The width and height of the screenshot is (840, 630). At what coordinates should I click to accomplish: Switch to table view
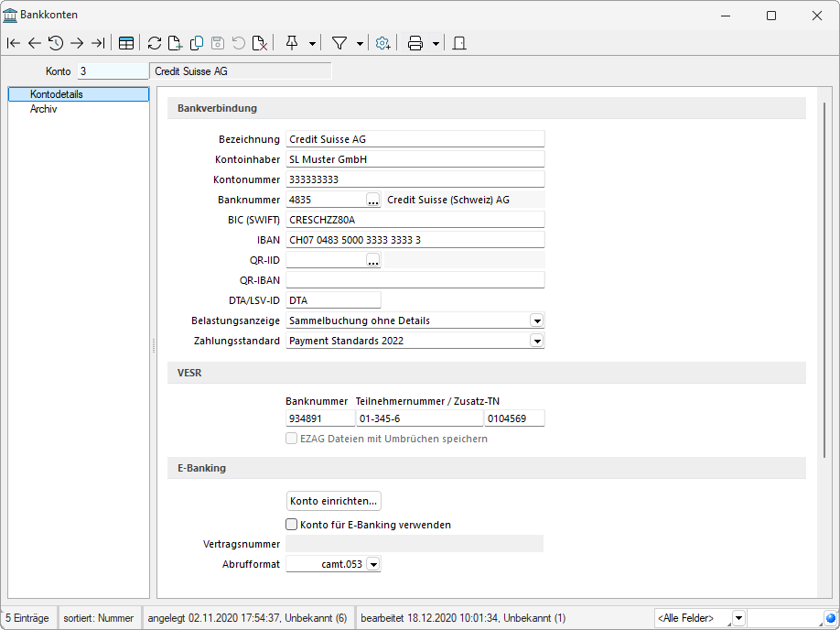pos(126,43)
